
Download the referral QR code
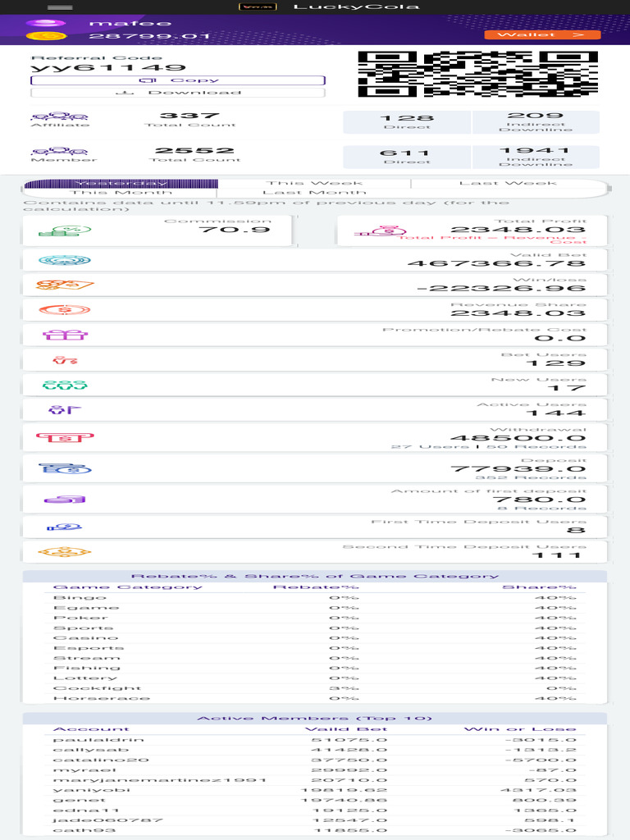point(178,93)
